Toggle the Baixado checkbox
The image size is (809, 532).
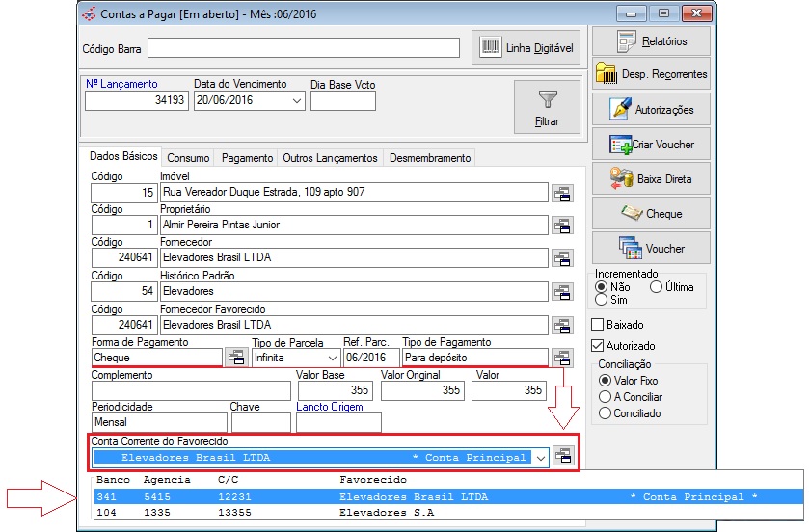[x=597, y=325]
